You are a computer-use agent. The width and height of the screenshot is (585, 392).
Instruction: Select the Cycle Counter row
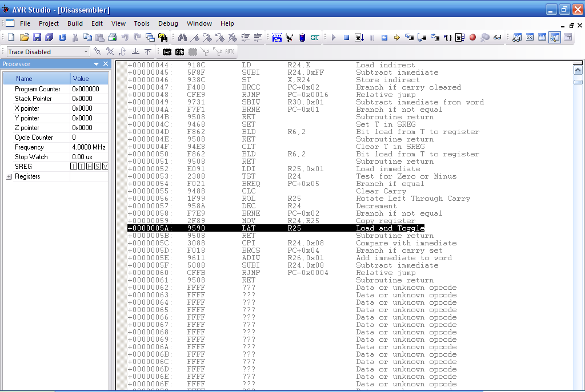click(x=56, y=138)
